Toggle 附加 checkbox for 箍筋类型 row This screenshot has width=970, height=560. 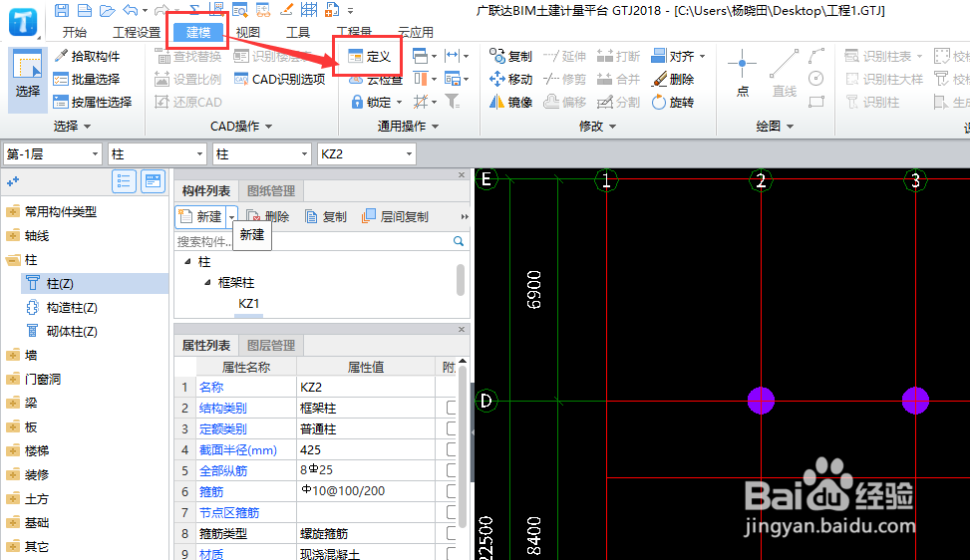pos(451,533)
